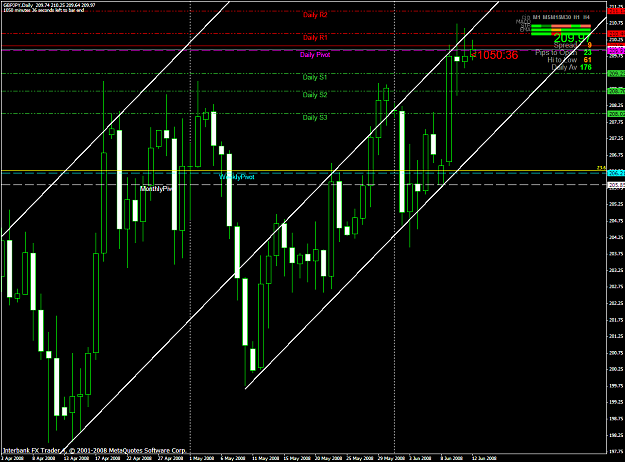Click the magenta Daily Pivot price tag
Image resolution: width=625 pixels, height=462 pixels.
click(x=616, y=51)
